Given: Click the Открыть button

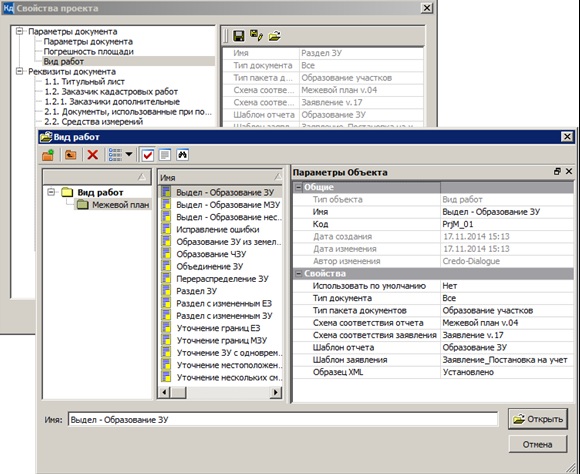Looking at the screenshot, I should [538, 419].
